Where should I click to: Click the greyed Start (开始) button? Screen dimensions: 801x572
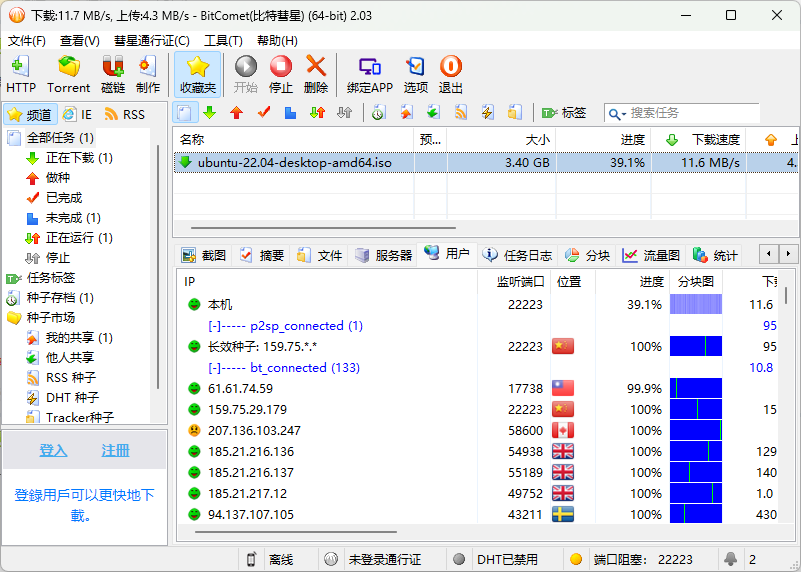coord(246,75)
